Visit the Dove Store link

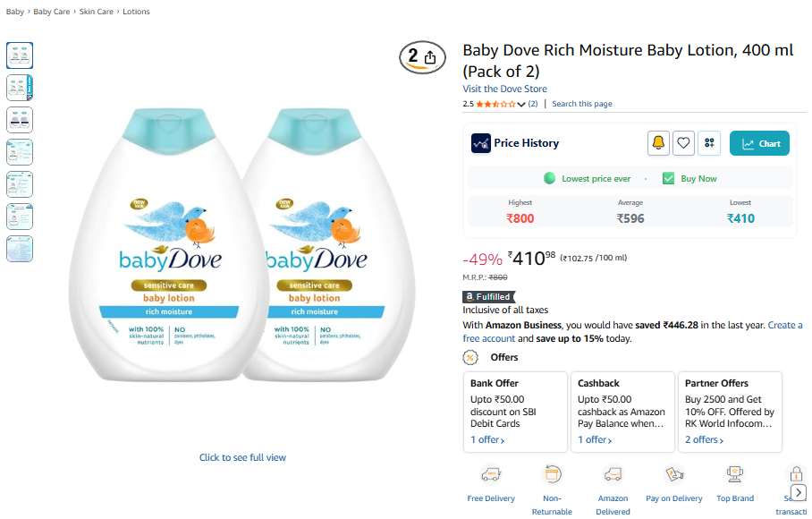click(504, 89)
